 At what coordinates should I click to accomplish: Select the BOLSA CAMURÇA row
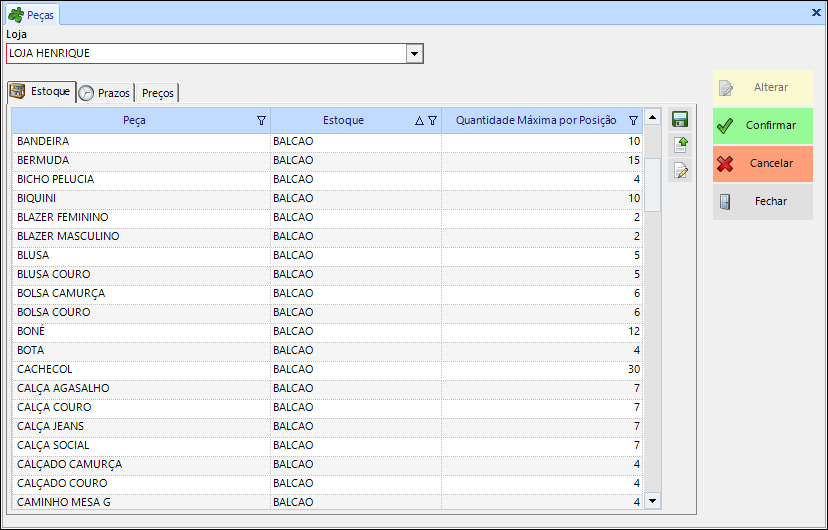(x=327, y=294)
